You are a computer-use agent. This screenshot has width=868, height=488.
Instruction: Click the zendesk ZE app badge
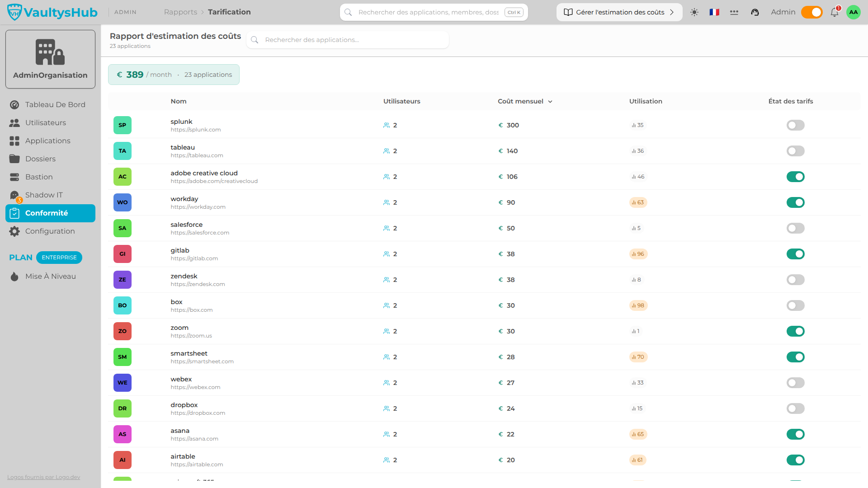(x=123, y=280)
